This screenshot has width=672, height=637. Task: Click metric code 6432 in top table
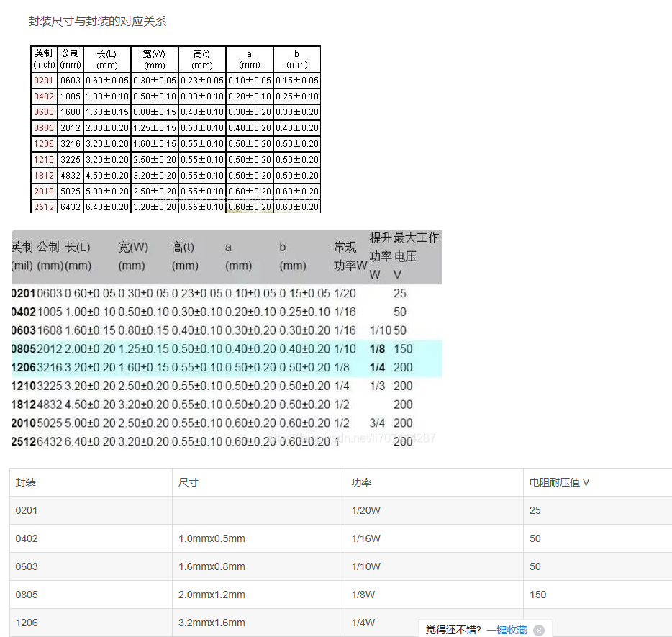click(71, 207)
